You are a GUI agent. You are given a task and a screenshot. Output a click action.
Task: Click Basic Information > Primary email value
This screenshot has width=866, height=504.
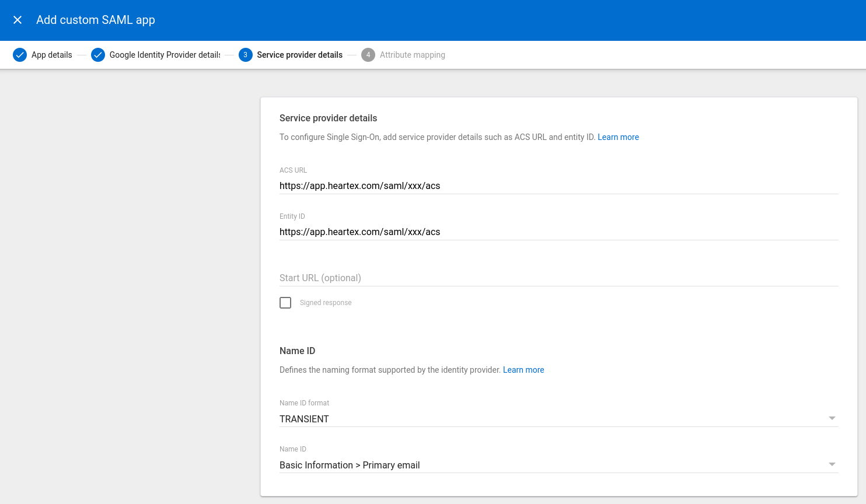(x=350, y=465)
